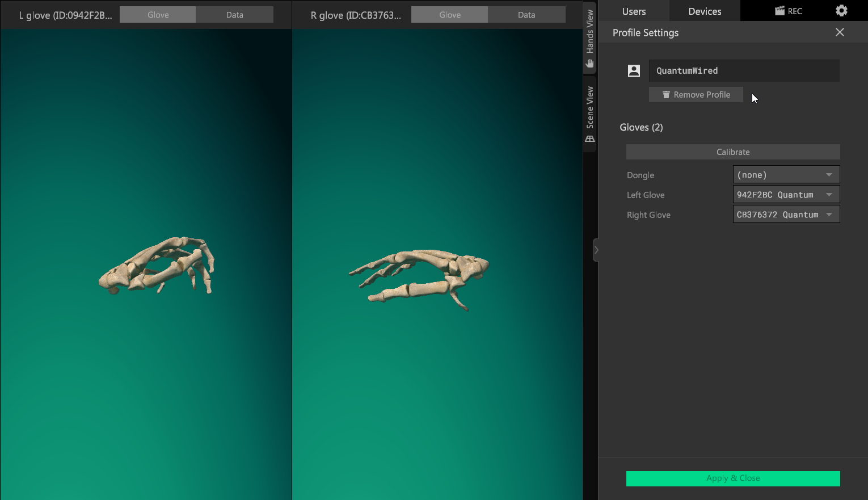The image size is (868, 500).
Task: Switch right glove to Glove view
Action: coord(449,15)
